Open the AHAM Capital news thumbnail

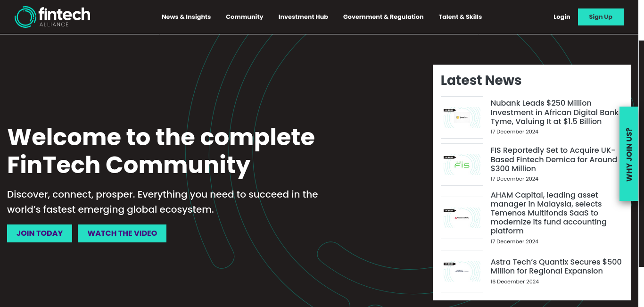pyautogui.click(x=462, y=218)
